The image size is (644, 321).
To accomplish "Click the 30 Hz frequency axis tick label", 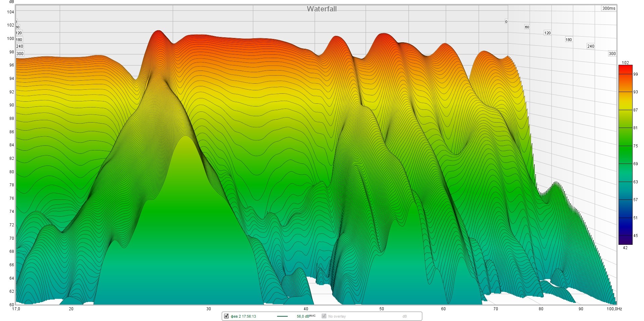I will pos(209,309).
